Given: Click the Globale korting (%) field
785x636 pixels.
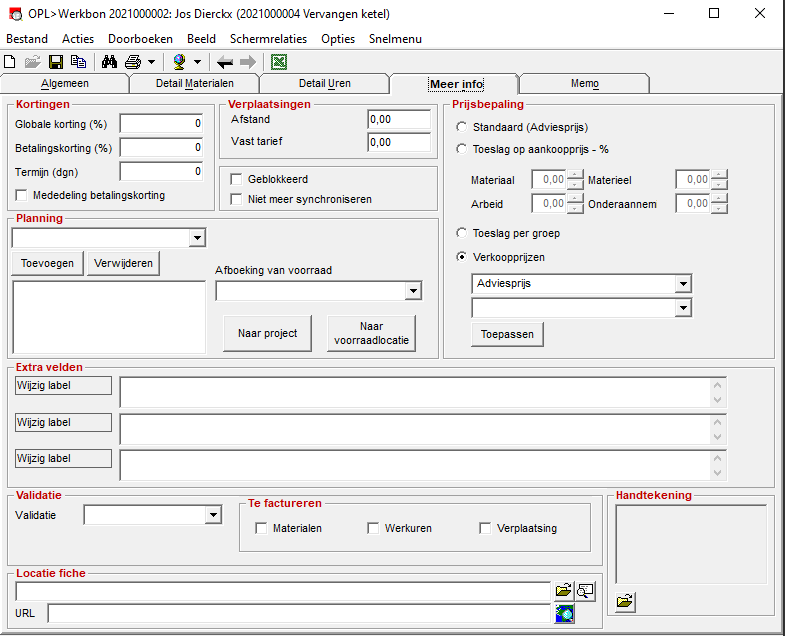Looking at the screenshot, I should (161, 124).
